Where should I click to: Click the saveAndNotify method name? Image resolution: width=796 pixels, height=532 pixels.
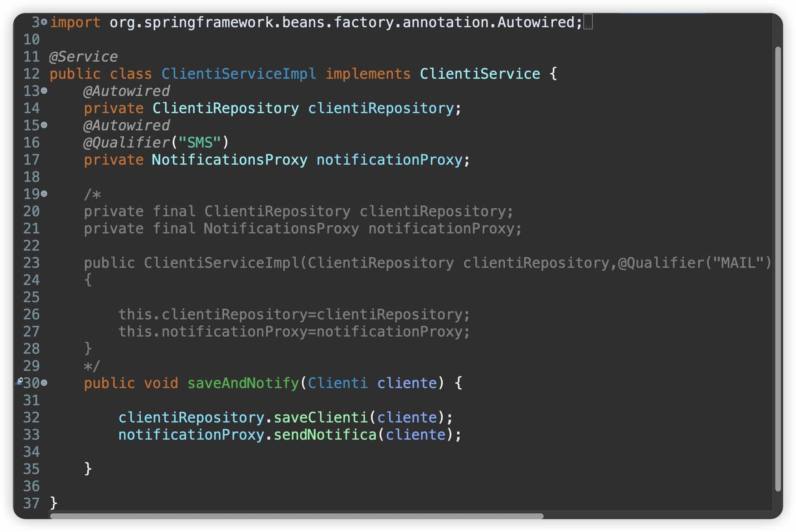(x=243, y=383)
